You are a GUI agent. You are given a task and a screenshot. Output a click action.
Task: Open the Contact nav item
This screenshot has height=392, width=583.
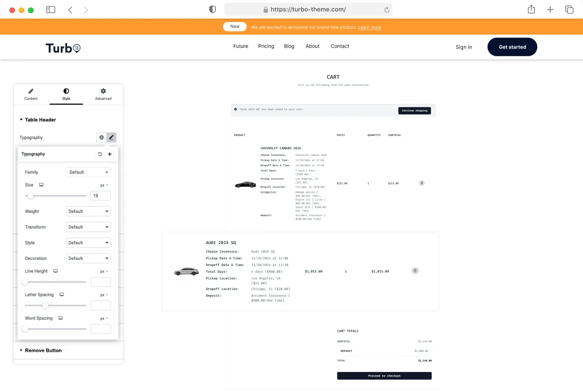[340, 46]
